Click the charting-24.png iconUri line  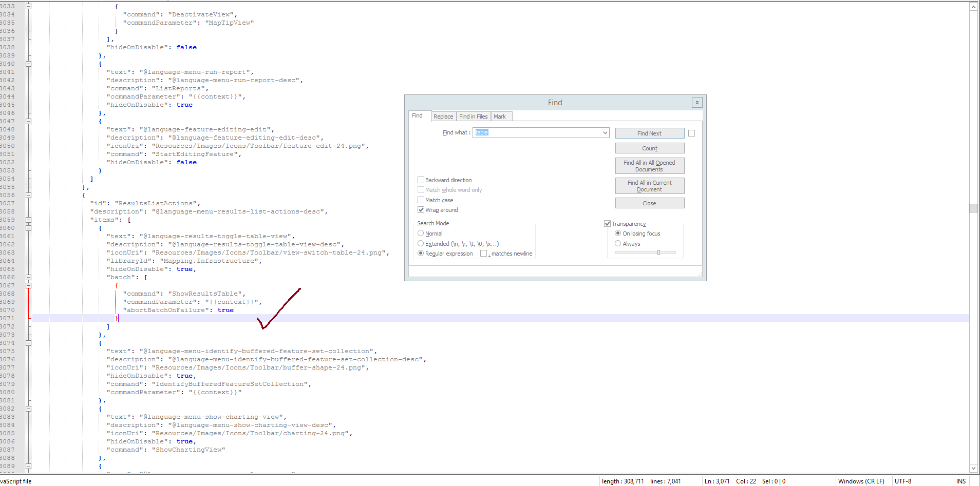tap(230, 433)
